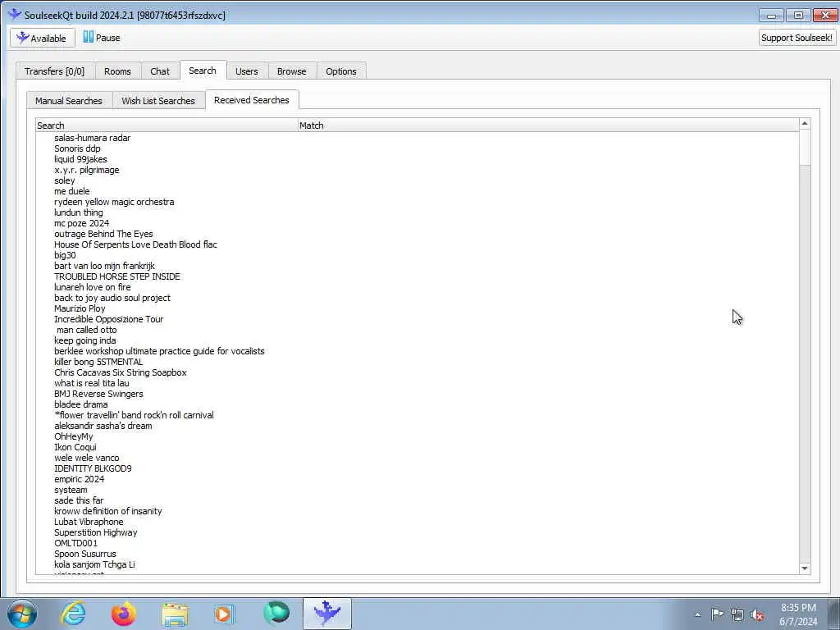This screenshot has height=630, width=840.
Task: Open the Options tab
Action: click(340, 71)
